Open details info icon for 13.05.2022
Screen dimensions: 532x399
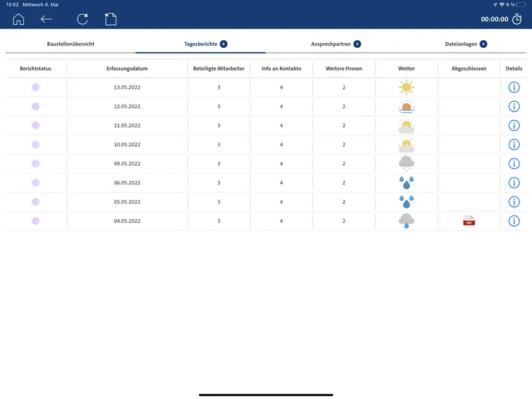pos(514,87)
